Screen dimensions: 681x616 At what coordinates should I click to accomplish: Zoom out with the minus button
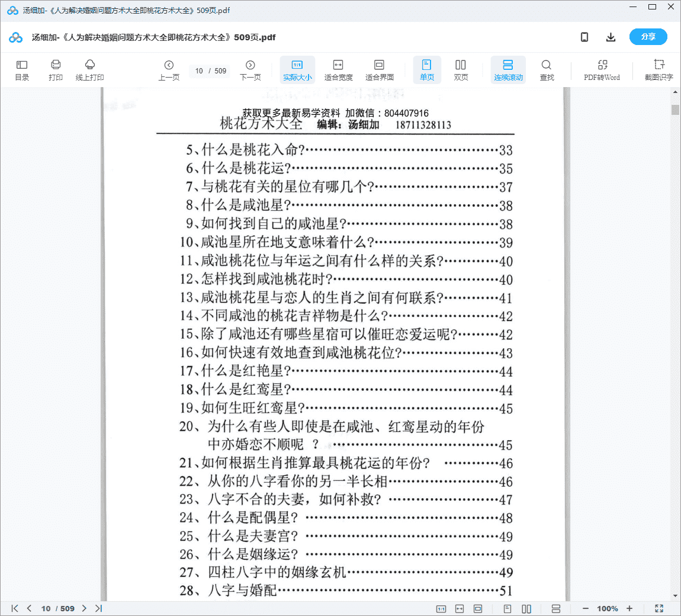pyautogui.click(x=586, y=608)
